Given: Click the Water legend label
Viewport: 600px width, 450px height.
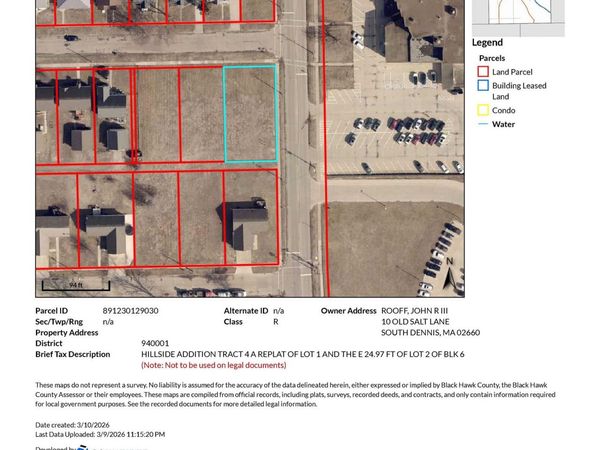Looking at the screenshot, I should (503, 124).
